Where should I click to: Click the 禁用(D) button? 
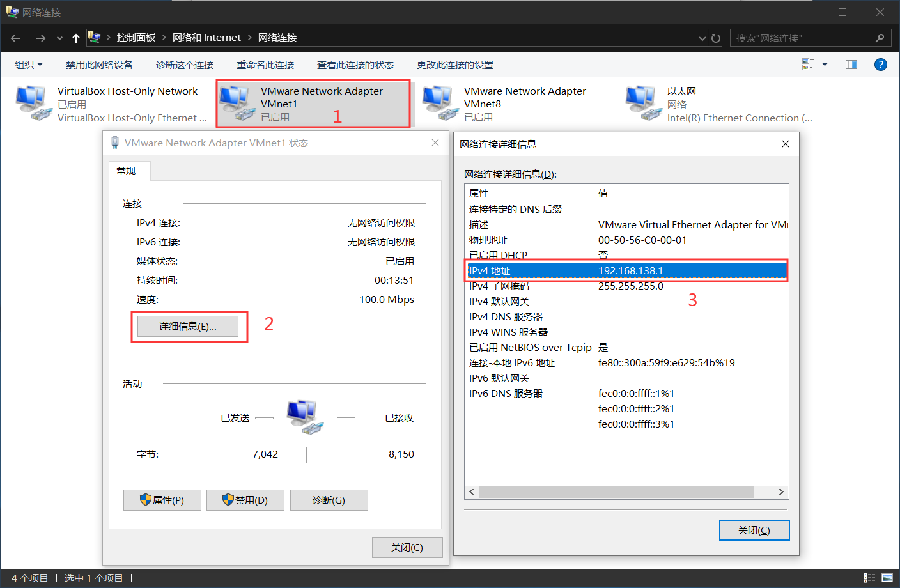(x=245, y=500)
